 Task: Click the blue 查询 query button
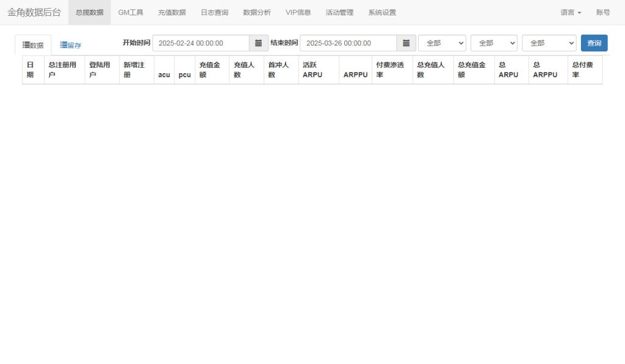[593, 43]
